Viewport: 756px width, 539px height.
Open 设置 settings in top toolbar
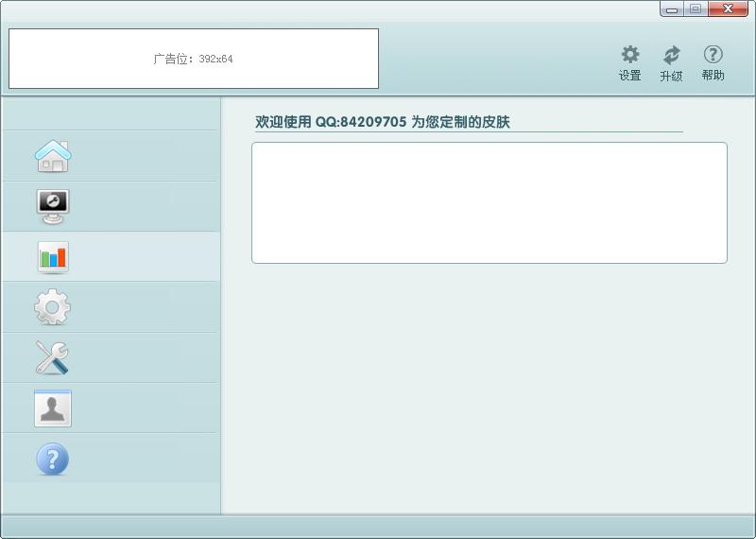pyautogui.click(x=629, y=63)
